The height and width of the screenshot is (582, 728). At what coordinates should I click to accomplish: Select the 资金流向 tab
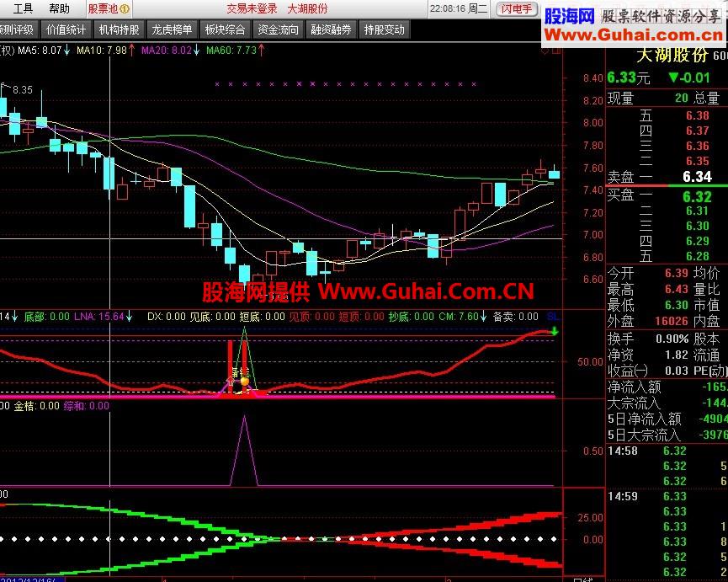pos(278,29)
